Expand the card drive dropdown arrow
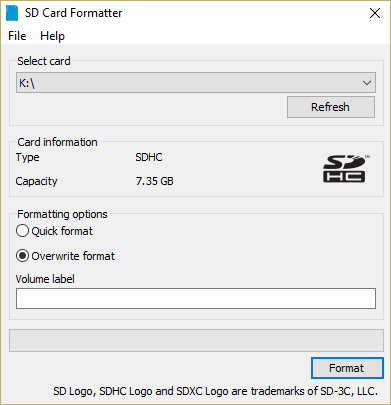The width and height of the screenshot is (391, 405). (367, 83)
